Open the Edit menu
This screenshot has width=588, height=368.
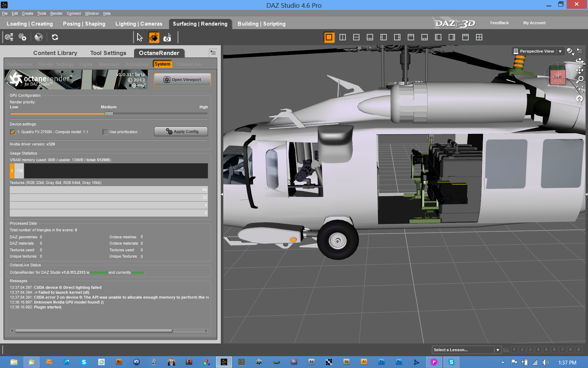(15, 13)
